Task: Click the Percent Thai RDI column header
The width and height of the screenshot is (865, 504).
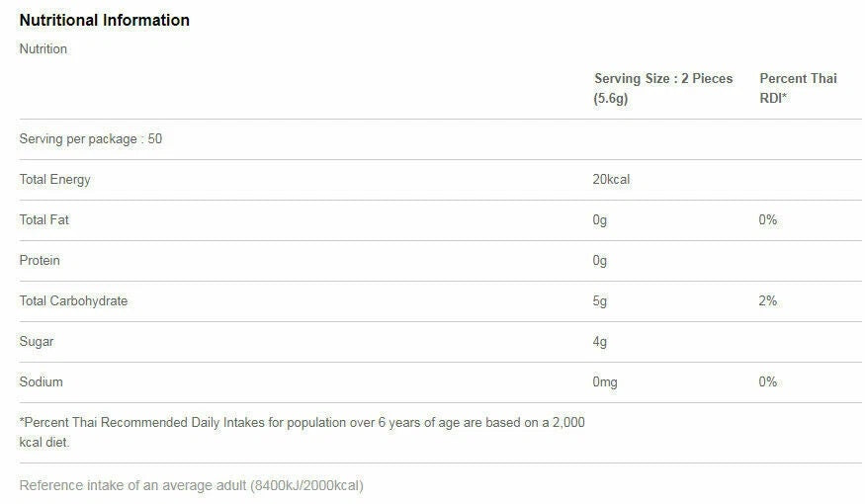Action: pos(797,88)
